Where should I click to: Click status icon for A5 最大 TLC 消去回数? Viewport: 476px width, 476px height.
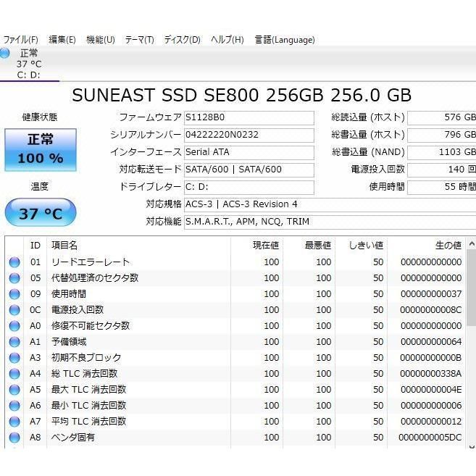[x=14, y=390]
